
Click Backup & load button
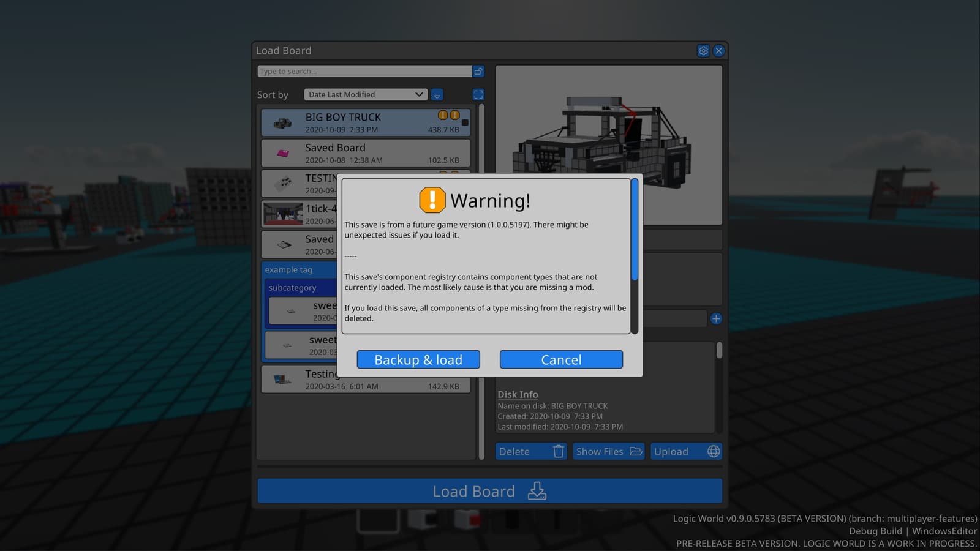click(418, 360)
